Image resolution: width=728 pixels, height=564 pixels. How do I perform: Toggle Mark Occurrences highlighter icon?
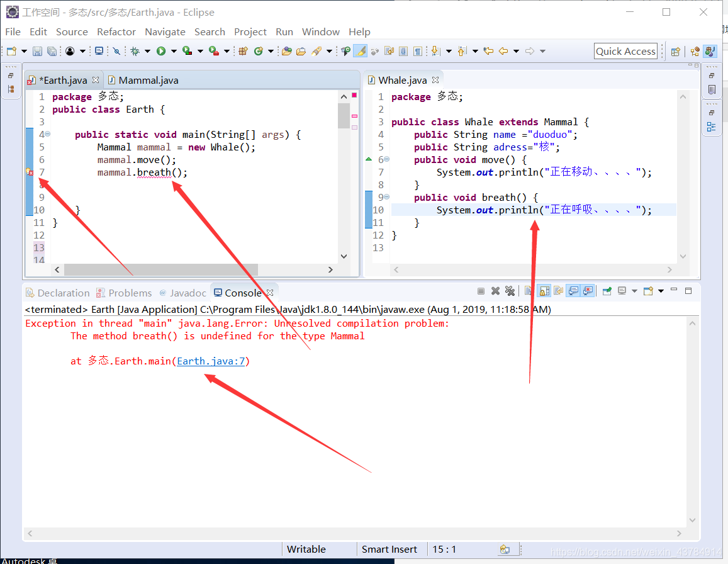click(361, 51)
